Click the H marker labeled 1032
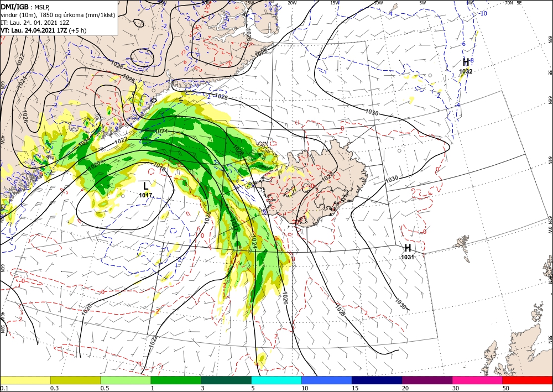Screen dimensions: 553x392 click(x=466, y=62)
